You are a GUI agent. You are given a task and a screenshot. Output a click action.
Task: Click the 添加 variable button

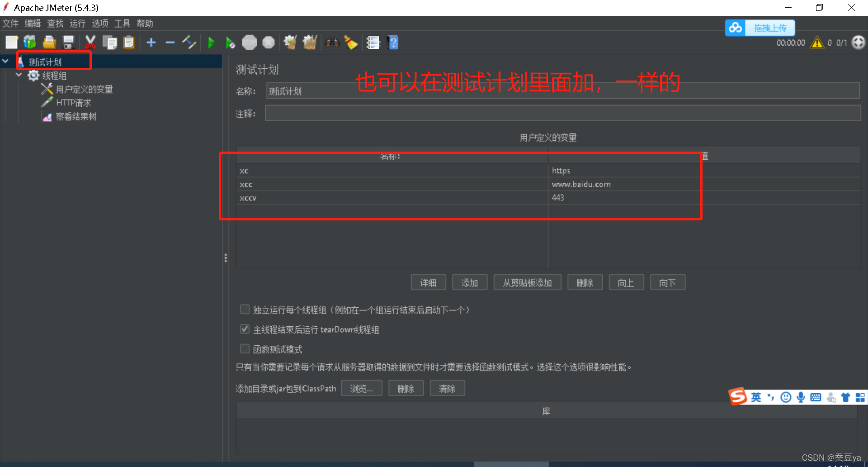(x=470, y=282)
